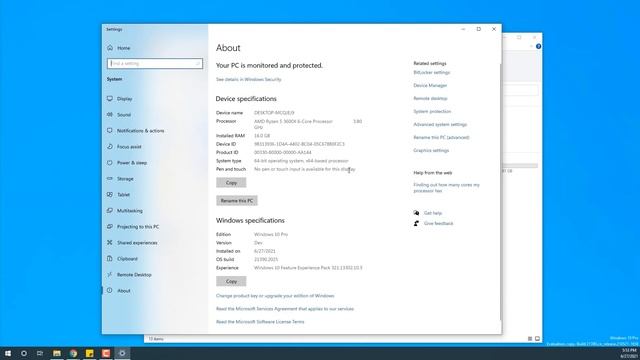The width and height of the screenshot is (640, 360).
Task: Click the Windows 10 Pro edition value
Action: pyautogui.click(x=271, y=235)
